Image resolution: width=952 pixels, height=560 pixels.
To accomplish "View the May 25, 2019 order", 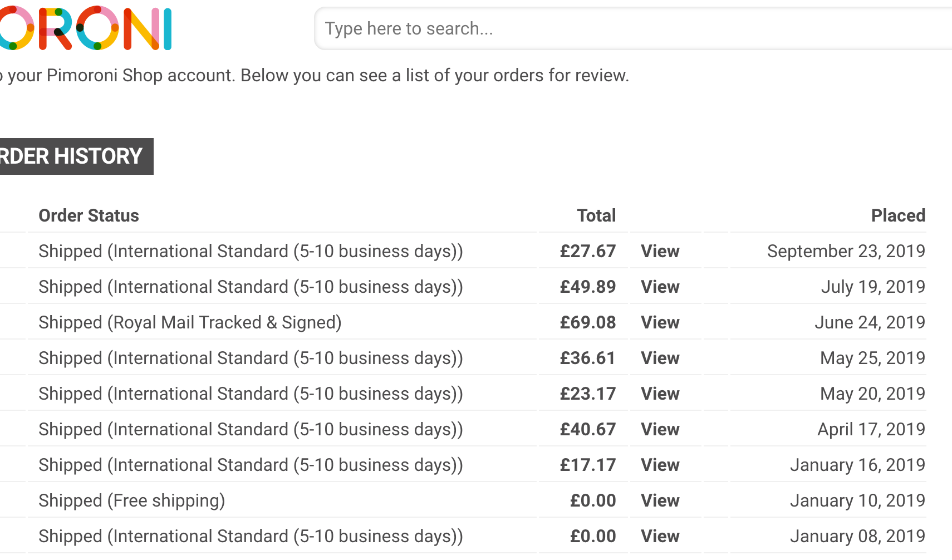I will click(660, 358).
